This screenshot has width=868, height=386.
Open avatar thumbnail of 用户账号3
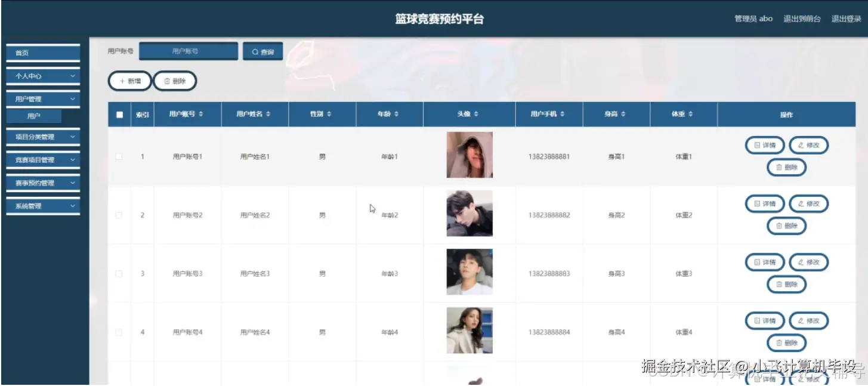[x=469, y=272]
